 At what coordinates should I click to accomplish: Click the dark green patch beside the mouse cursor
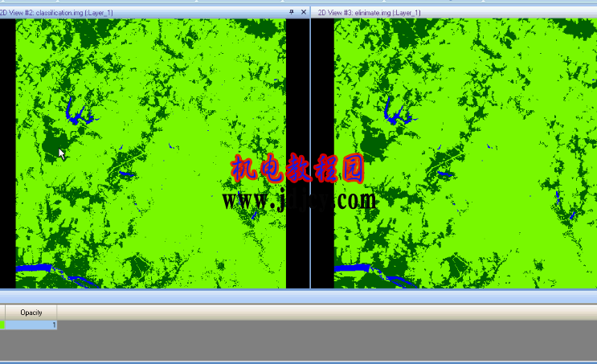point(52,142)
